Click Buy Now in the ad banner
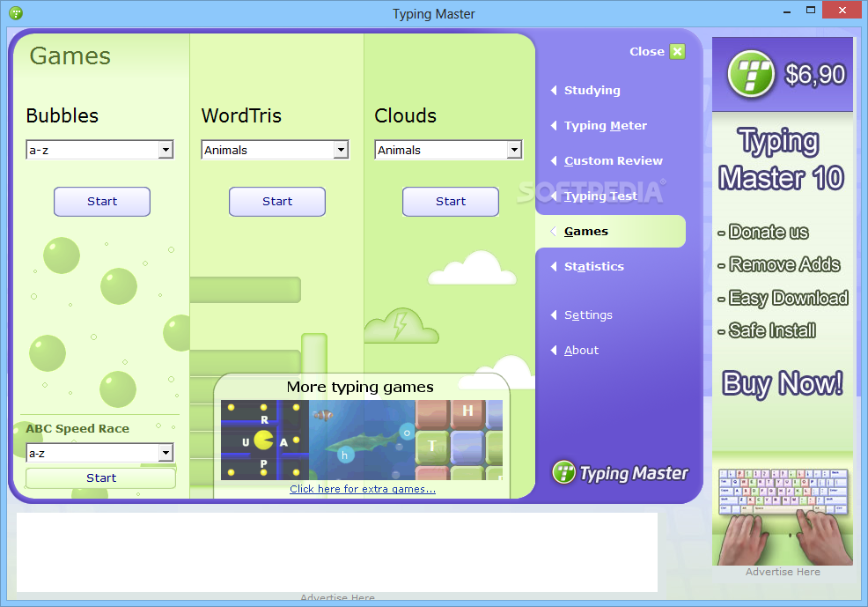 click(x=783, y=383)
